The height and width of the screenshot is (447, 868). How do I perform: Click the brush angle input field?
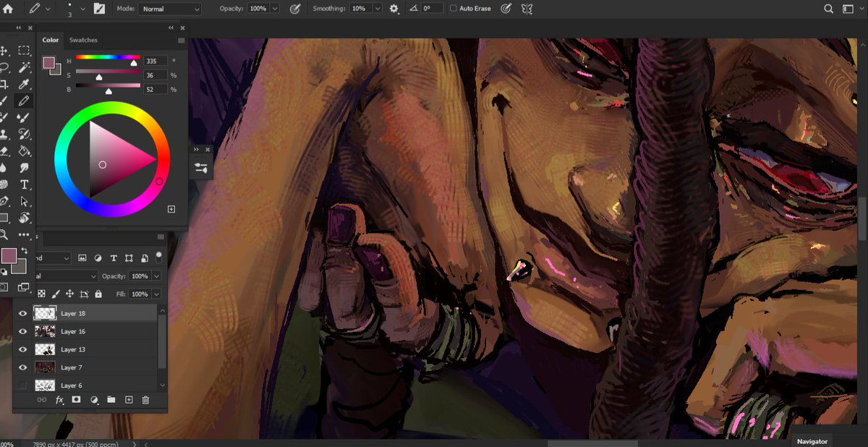coord(432,9)
